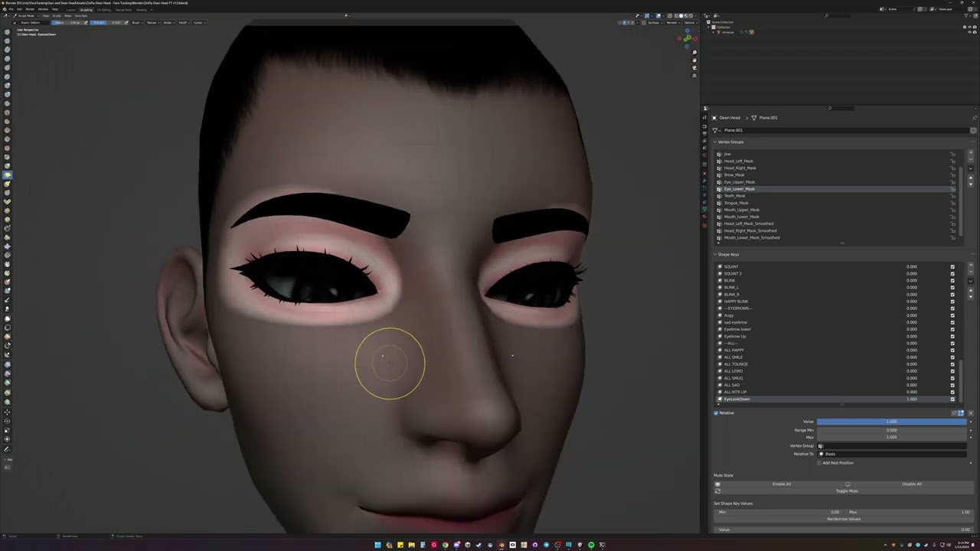The width and height of the screenshot is (980, 551).
Task: Open the Edit menu
Action: point(19,9)
